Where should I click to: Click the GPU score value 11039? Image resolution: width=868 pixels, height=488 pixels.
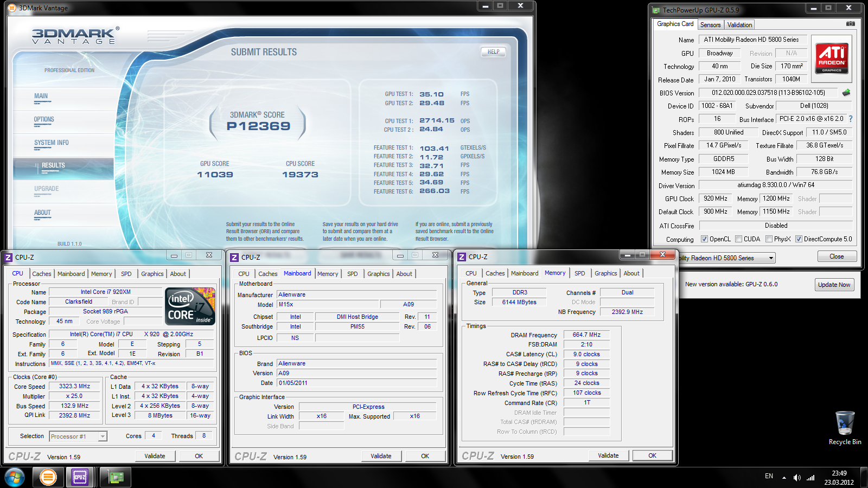coord(215,175)
